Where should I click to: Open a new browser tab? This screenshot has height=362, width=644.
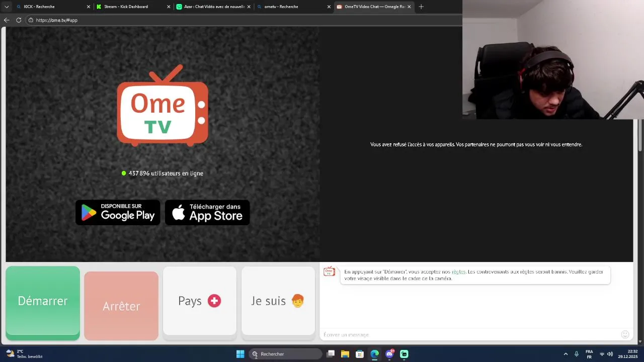click(421, 7)
